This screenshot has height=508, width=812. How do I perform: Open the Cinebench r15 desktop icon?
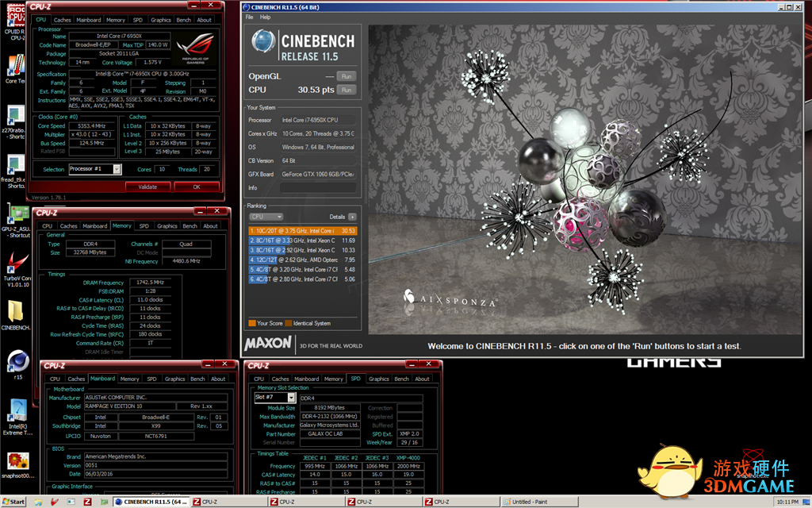coord(17,365)
